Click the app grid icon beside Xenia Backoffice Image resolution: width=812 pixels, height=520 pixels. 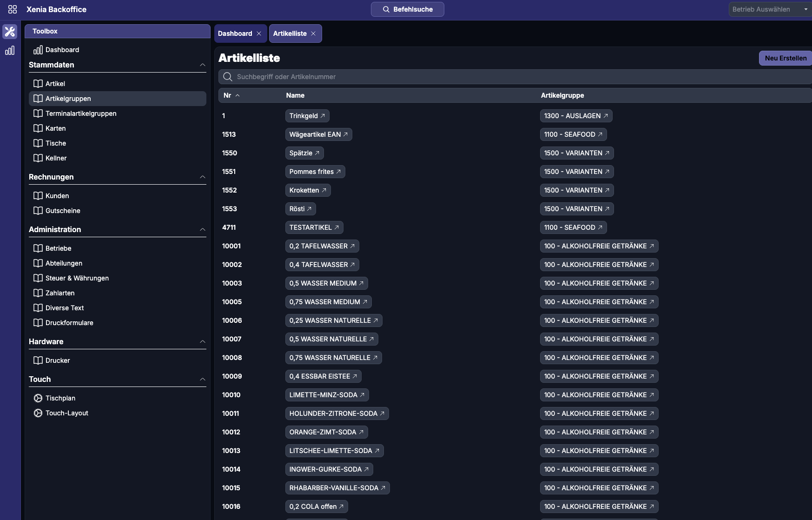13,9
